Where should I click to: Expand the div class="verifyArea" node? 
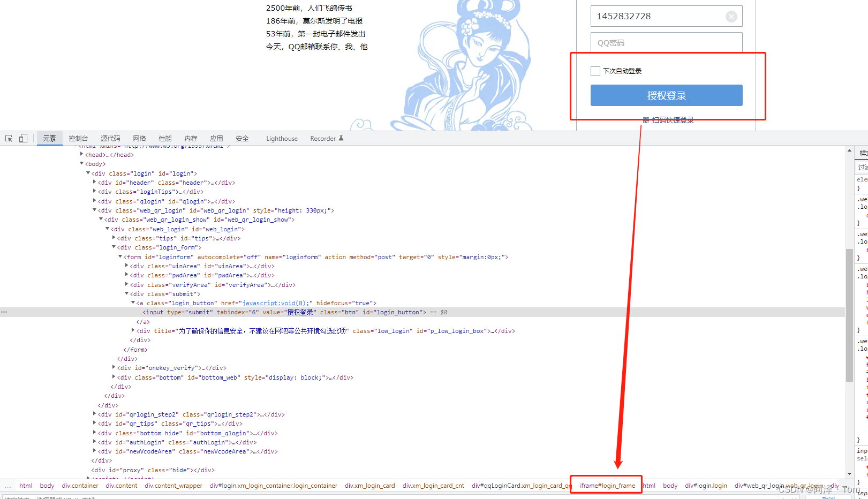126,284
